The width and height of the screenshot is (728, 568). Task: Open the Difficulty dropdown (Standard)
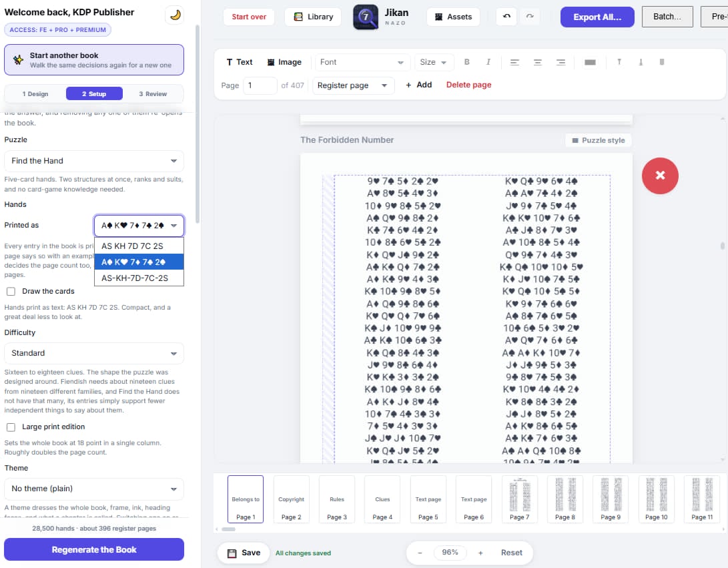coord(94,354)
